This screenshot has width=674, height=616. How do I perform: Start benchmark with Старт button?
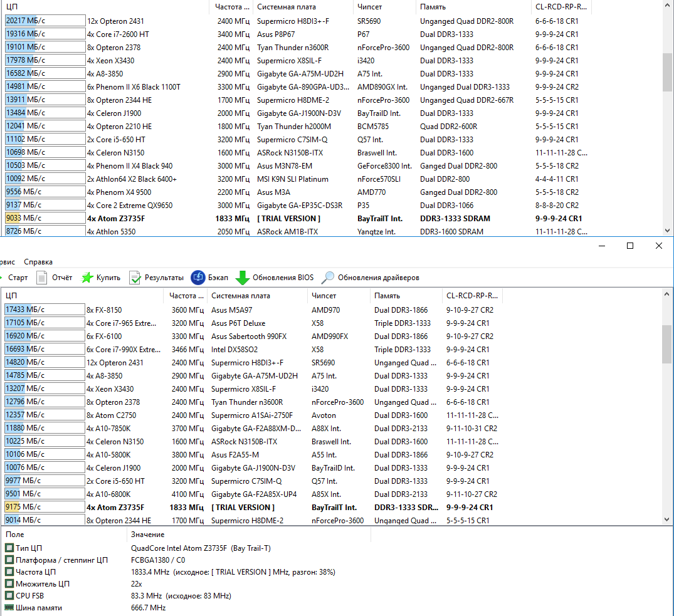(18, 278)
